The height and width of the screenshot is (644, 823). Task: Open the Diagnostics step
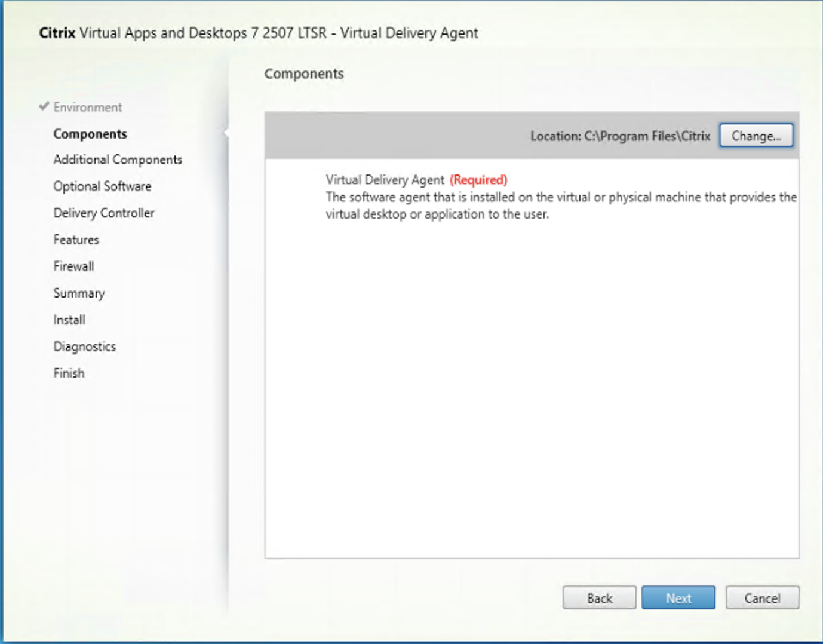[x=84, y=346]
